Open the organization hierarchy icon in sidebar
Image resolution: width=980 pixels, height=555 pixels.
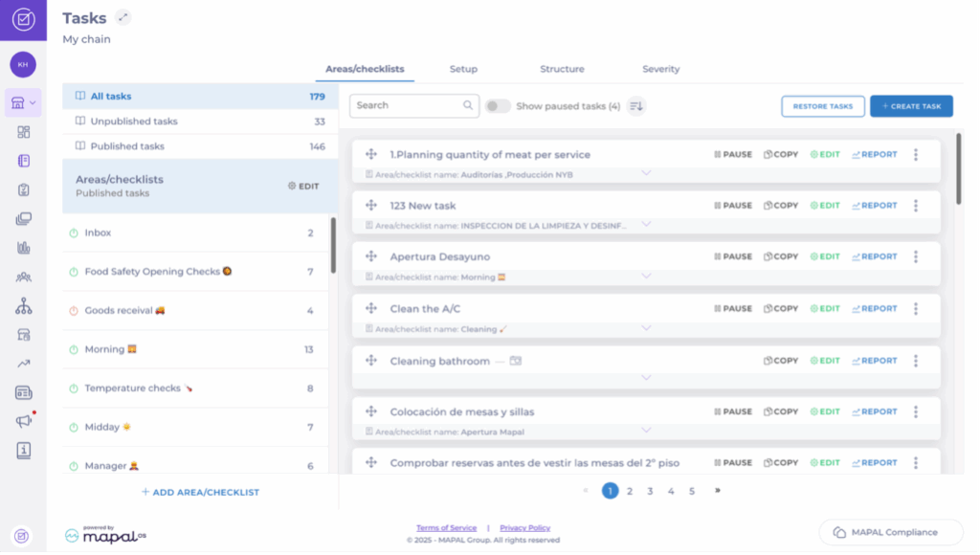24,306
